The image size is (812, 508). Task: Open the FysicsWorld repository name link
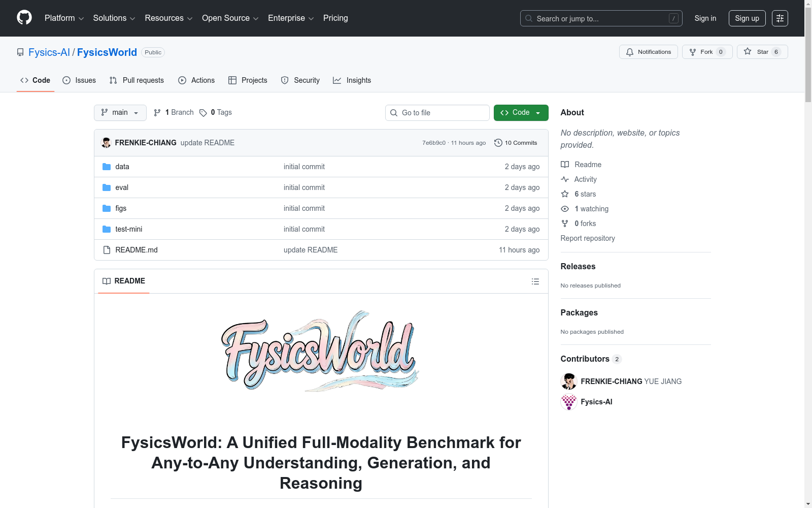point(107,52)
